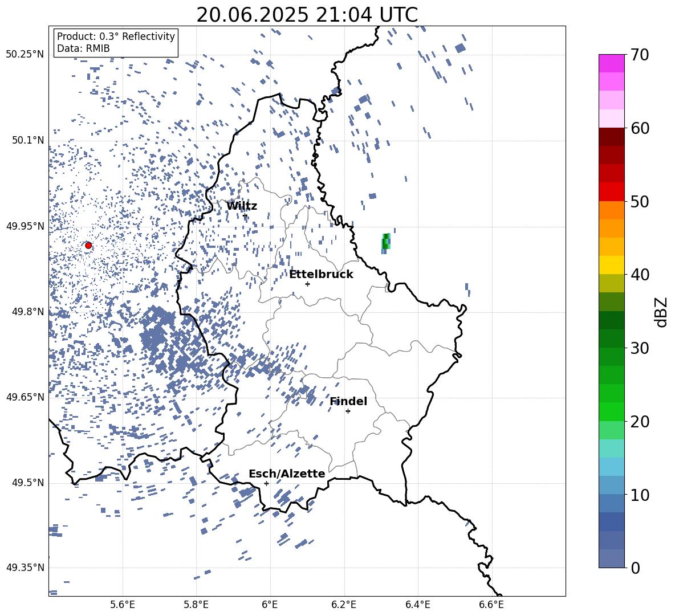This screenshot has height=616, width=675.
Task: Click the 20 label on the colorbar
Action: point(640,421)
